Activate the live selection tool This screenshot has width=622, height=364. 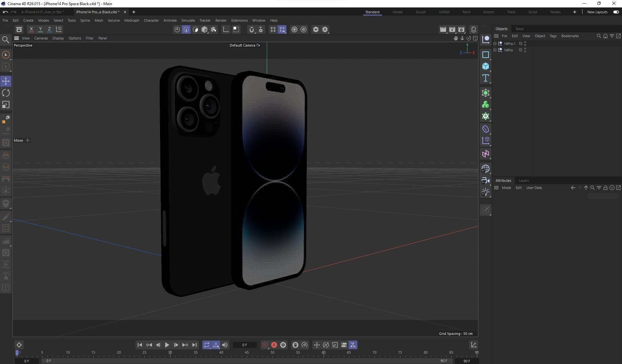tap(6, 55)
